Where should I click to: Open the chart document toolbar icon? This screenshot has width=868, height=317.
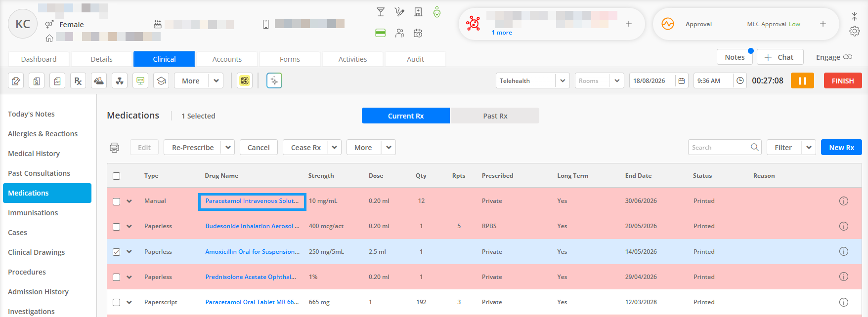[x=57, y=81]
